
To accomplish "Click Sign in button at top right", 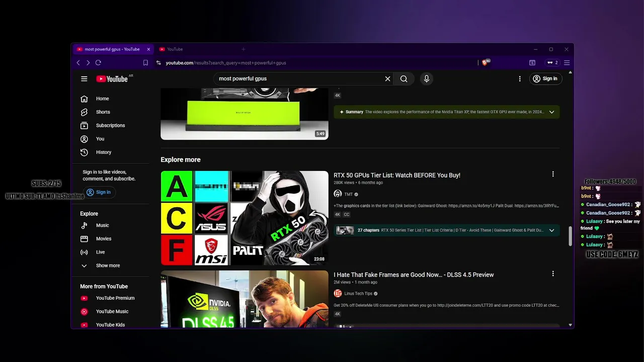I will (545, 79).
